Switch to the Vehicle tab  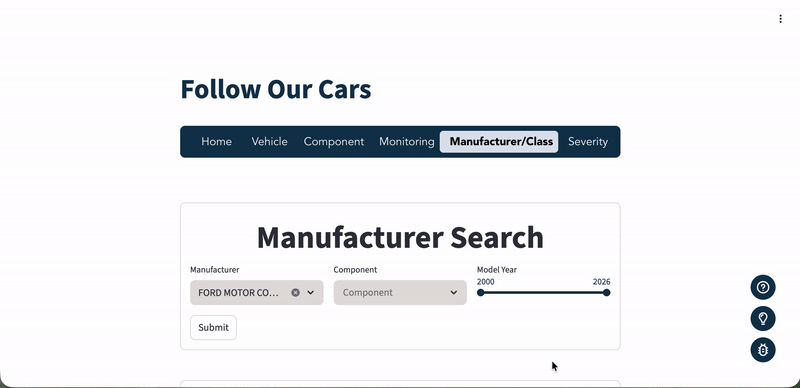269,142
